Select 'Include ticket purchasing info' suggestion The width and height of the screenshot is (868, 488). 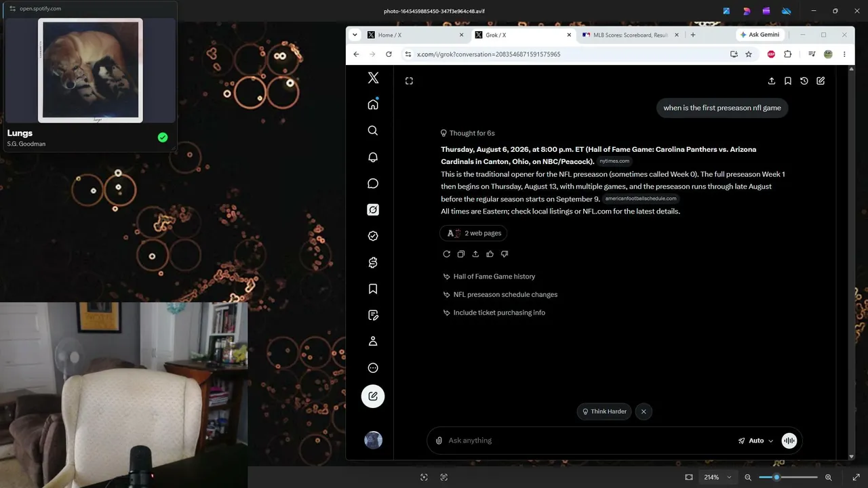click(494, 313)
